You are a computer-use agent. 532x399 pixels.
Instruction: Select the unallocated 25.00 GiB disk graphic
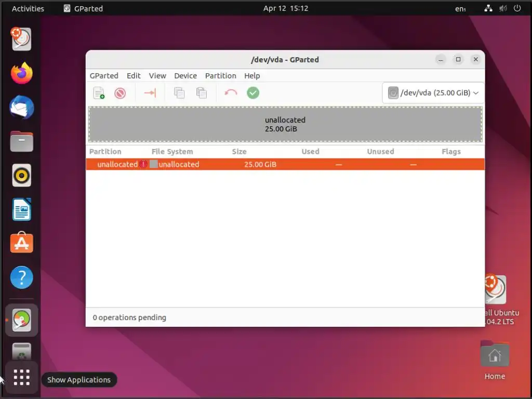coord(285,124)
